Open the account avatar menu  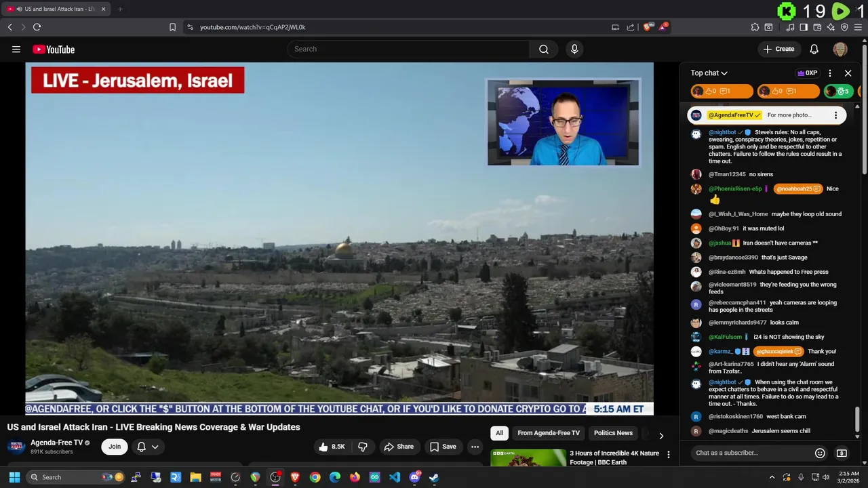coord(840,49)
